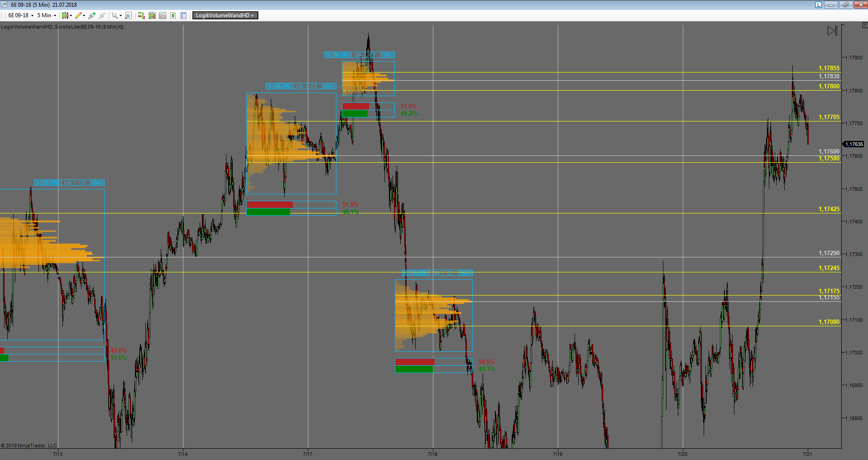This screenshot has width=868, height=460.
Task: Click the zoom in magnifier icon
Action: [92, 15]
